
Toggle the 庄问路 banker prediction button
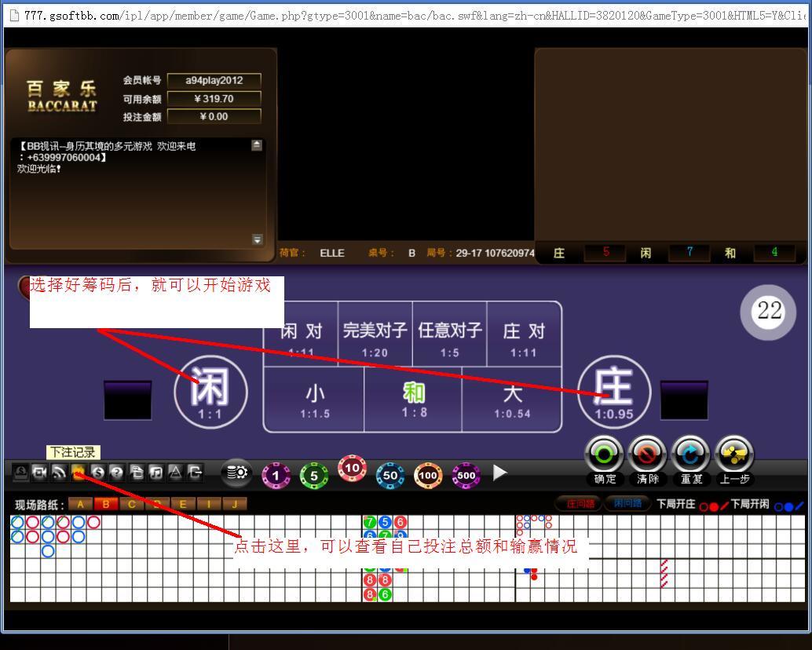click(580, 503)
